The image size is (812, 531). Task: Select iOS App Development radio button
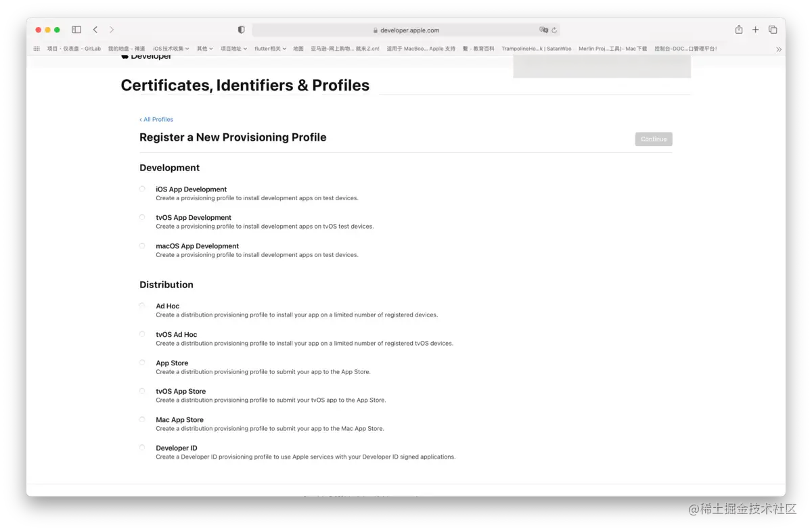pyautogui.click(x=142, y=189)
